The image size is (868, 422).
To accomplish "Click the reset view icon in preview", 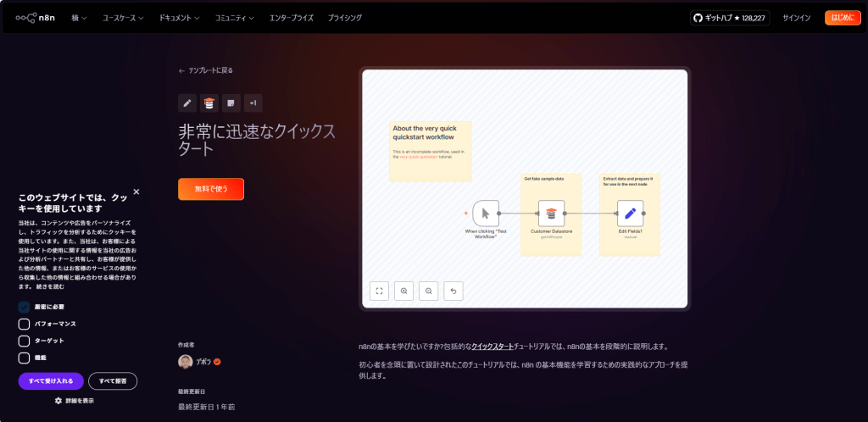I will point(453,291).
